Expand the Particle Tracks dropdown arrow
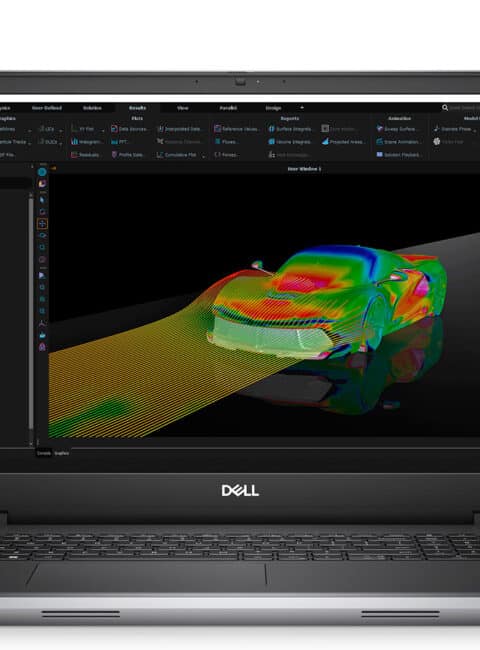This screenshot has width=480, height=650. coord(29,143)
